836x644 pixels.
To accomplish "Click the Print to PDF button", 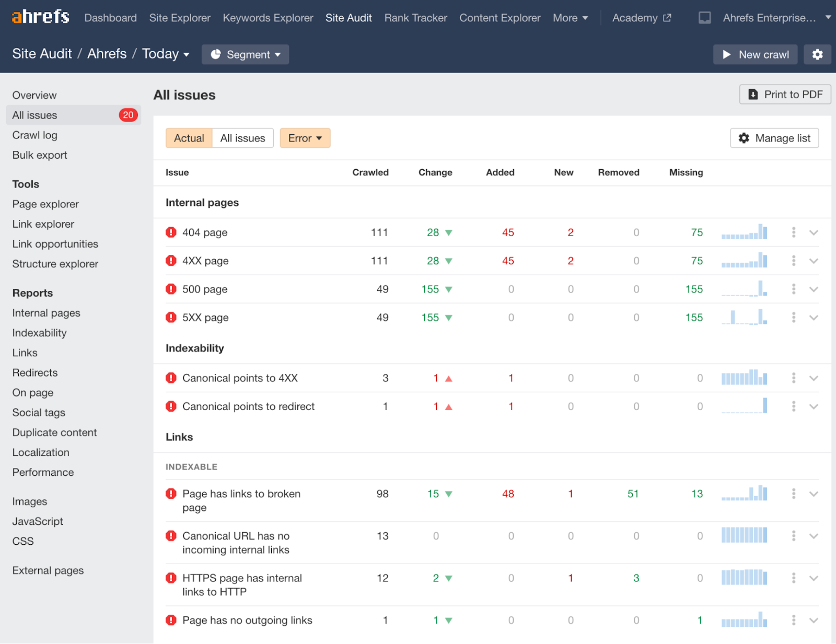I will (785, 95).
